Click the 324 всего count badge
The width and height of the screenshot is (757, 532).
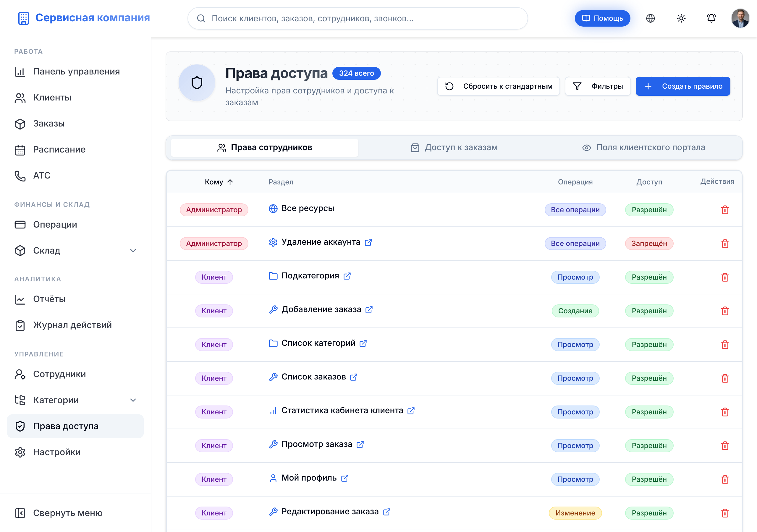[356, 73]
